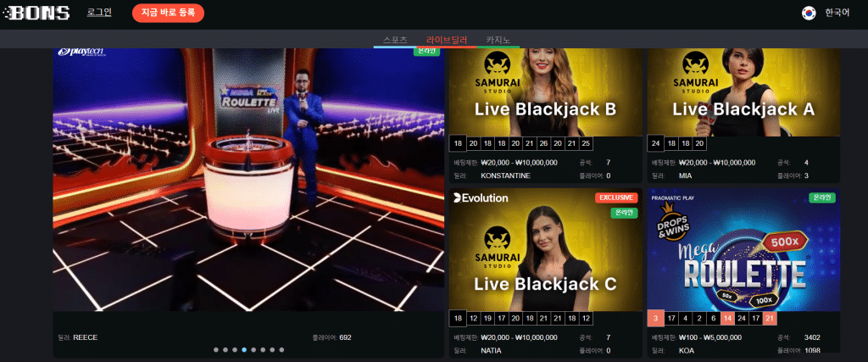Viewport: 868px width, 362px height.
Task: Select the third carousel dot under the roulette stream
Action: coord(235,350)
